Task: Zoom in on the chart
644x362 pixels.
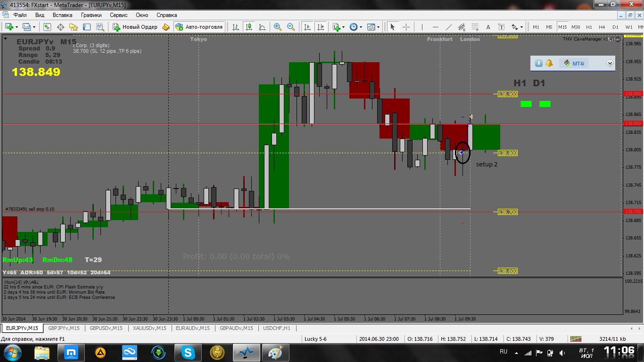Action: [x=278, y=27]
